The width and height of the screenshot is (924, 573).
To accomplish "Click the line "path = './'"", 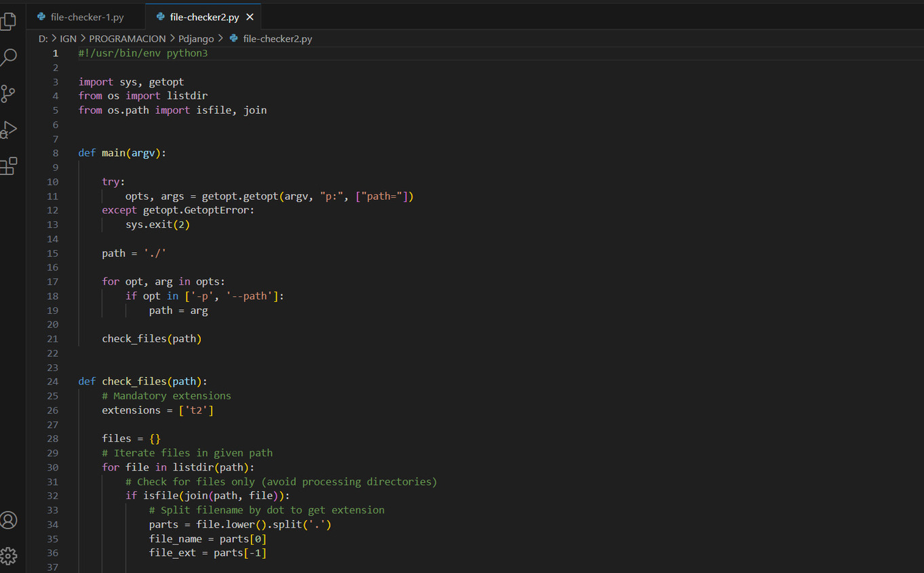I will point(134,253).
